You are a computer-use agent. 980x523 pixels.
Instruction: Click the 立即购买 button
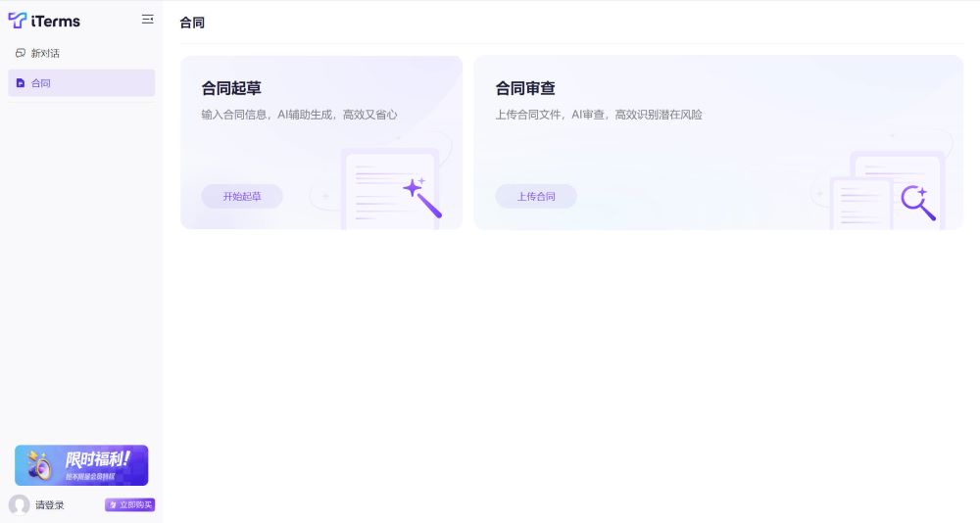coord(130,504)
